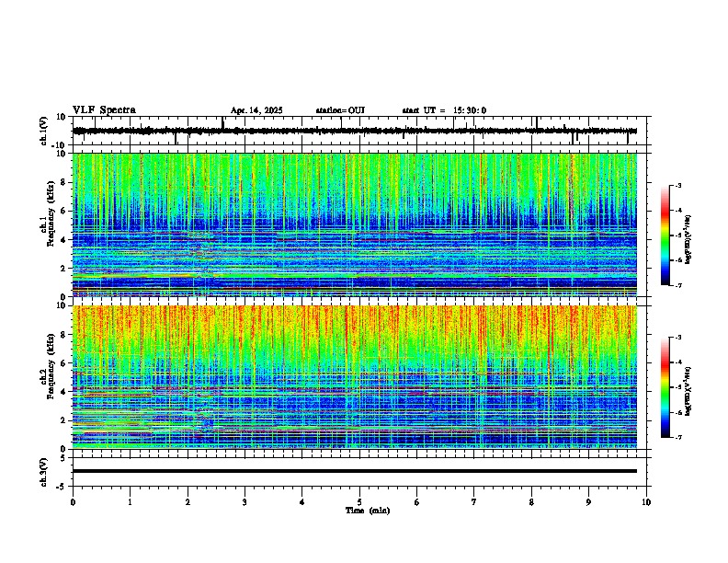Image resolution: width=728 pixels, height=563 pixels.
Task: Click time axis tick label "2"
Action: (x=188, y=502)
